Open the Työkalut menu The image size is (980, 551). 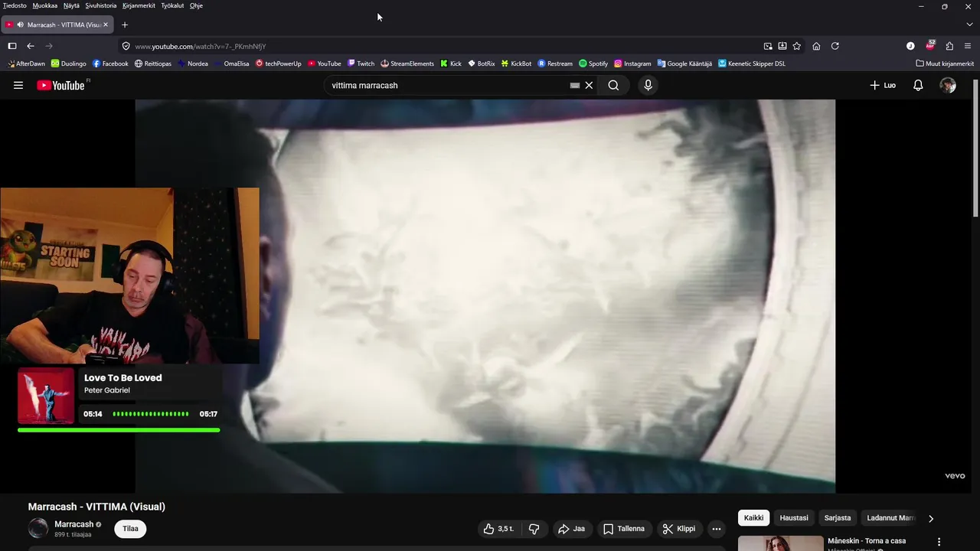(x=172, y=5)
